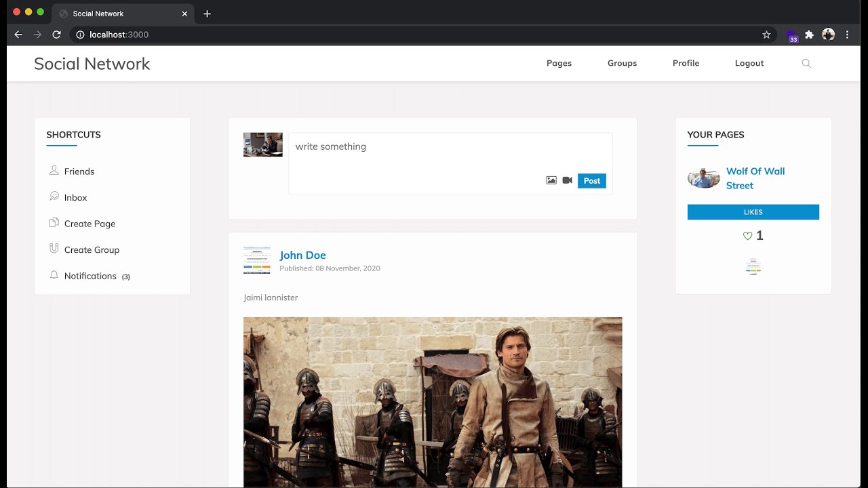Open the Create Group shortcut link
Viewport: 868px width, 488px height.
click(x=92, y=250)
